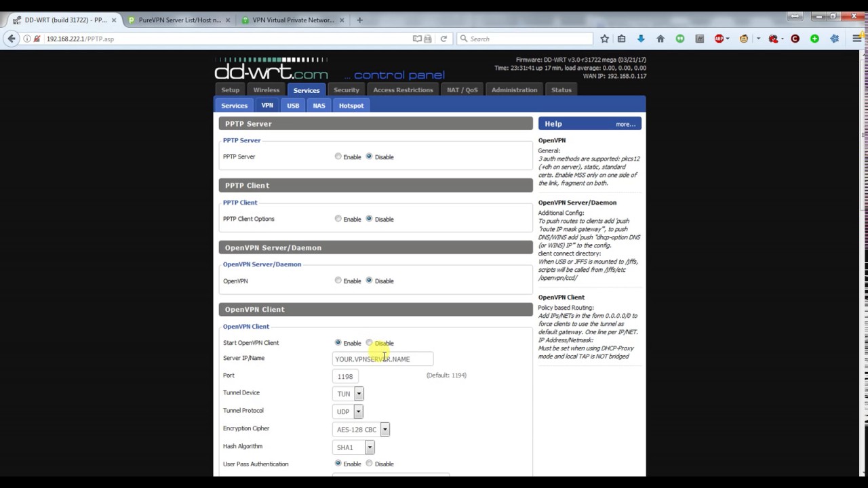Open the Access Restrictions tab
The width and height of the screenshot is (868, 488).
(403, 89)
